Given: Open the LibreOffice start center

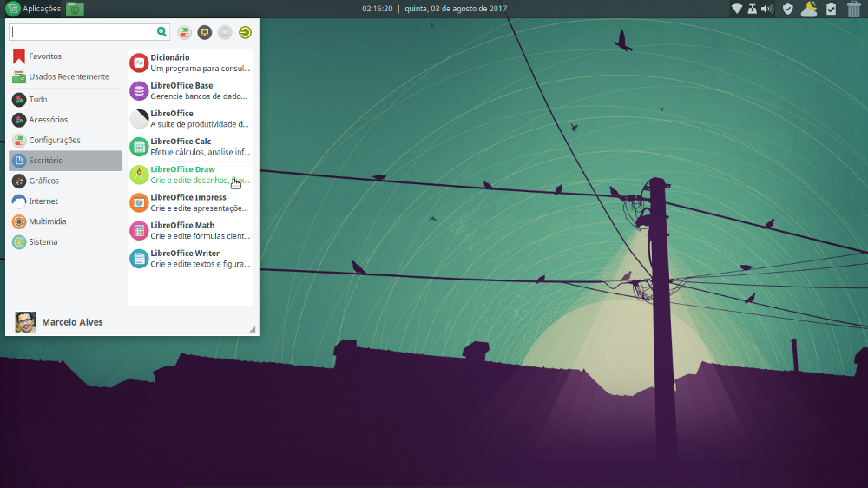Looking at the screenshot, I should coord(190,119).
